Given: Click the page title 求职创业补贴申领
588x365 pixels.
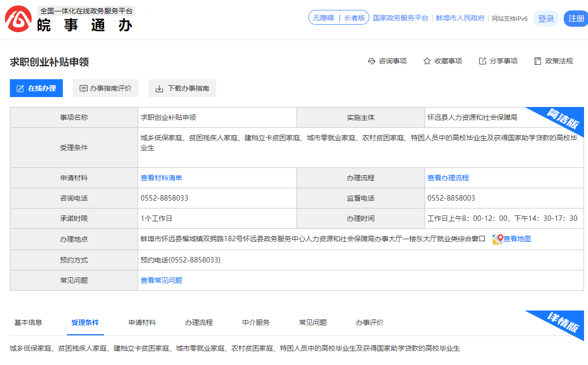Looking at the screenshot, I should tap(49, 62).
